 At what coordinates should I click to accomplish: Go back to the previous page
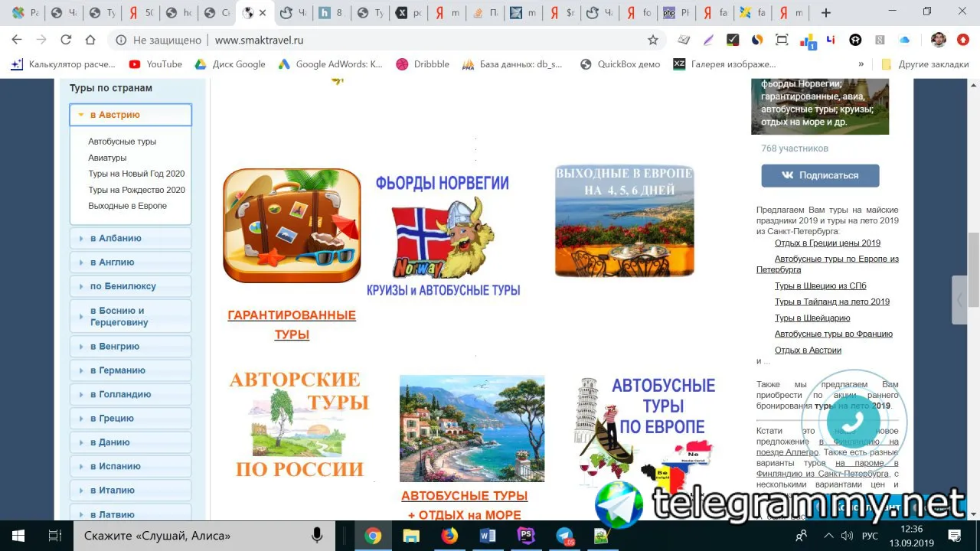coord(17,40)
